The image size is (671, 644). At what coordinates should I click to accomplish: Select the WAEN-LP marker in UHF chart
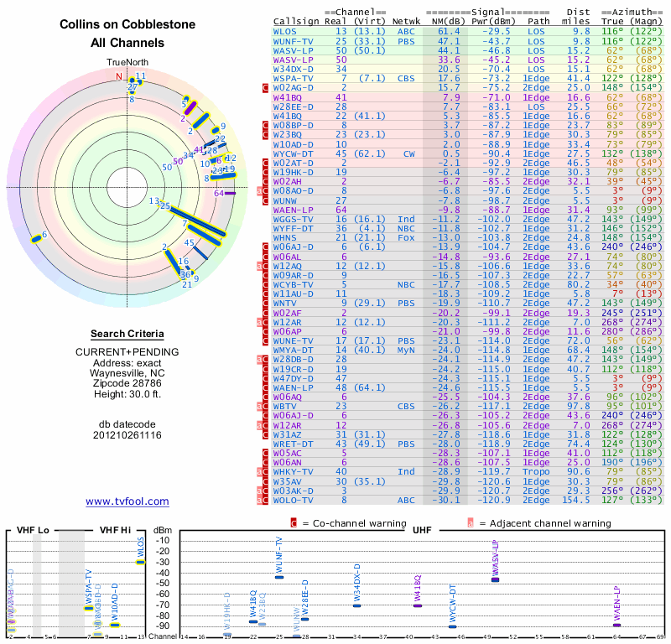click(x=616, y=626)
